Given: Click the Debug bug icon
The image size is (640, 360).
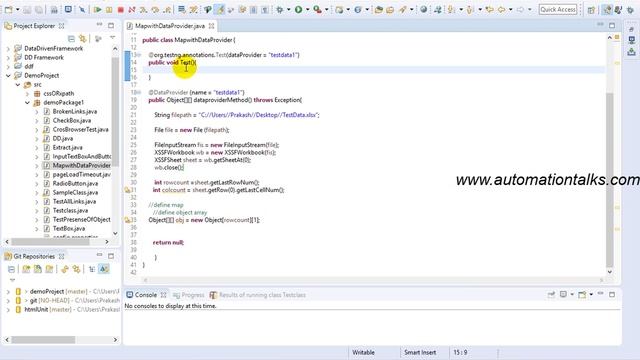Looking at the screenshot, I should (x=280, y=9).
